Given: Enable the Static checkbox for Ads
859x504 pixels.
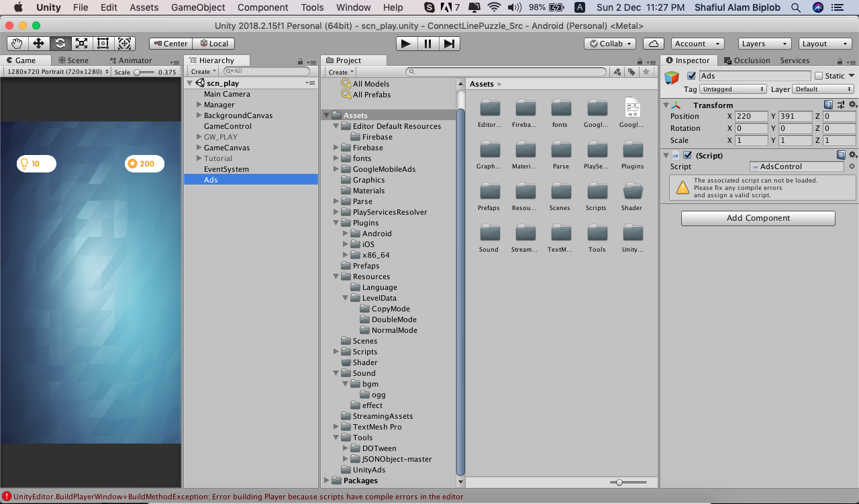Looking at the screenshot, I should (817, 75).
